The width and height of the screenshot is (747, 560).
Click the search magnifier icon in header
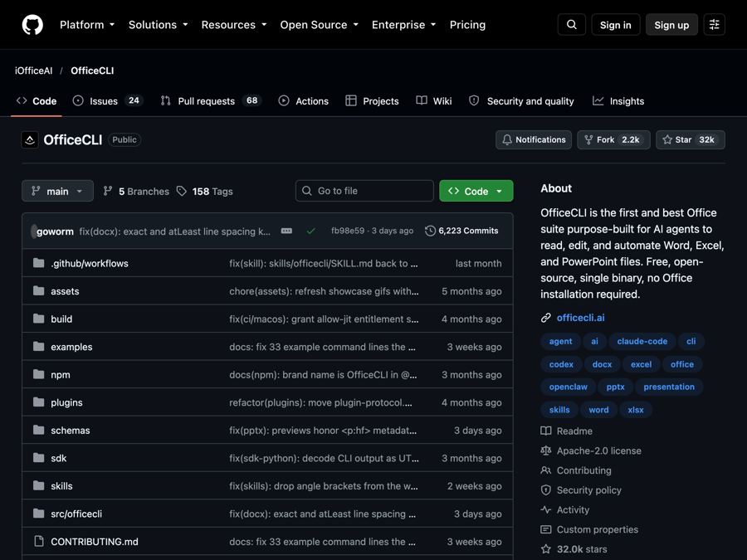pos(572,25)
